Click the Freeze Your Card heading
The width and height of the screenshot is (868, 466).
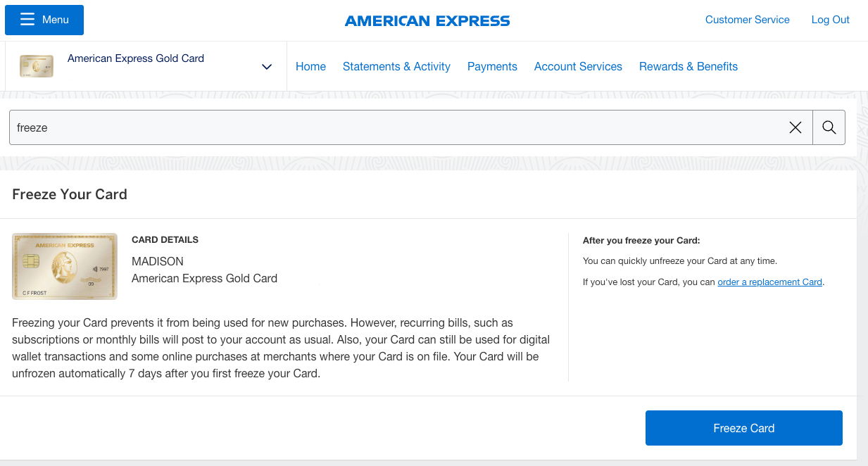click(69, 194)
